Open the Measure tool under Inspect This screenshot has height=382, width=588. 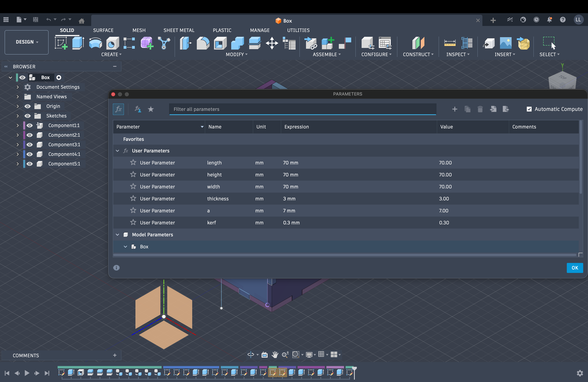point(450,43)
